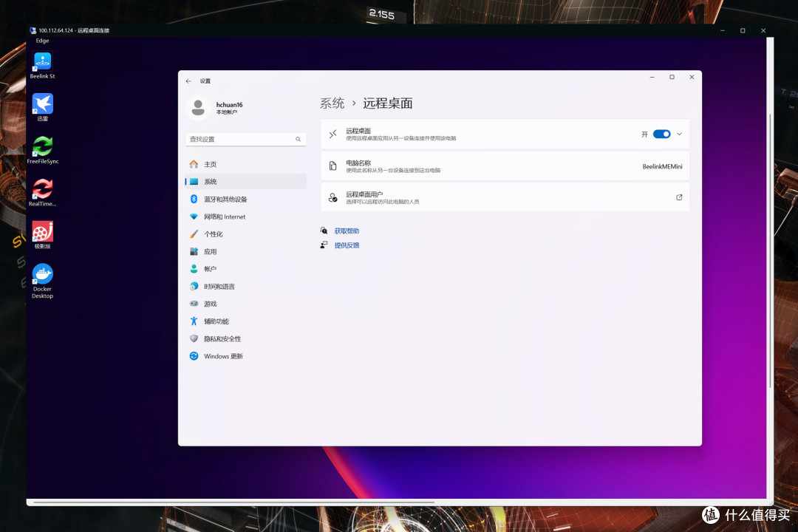Image resolution: width=798 pixels, height=532 pixels.
Task: Click the 提供反馈 feedback icon
Action: click(x=324, y=245)
